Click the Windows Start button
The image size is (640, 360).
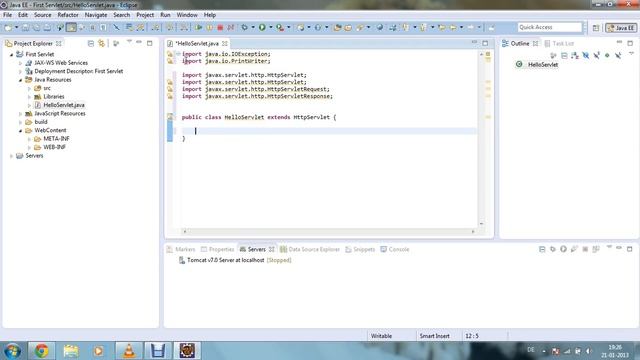pos(12,351)
